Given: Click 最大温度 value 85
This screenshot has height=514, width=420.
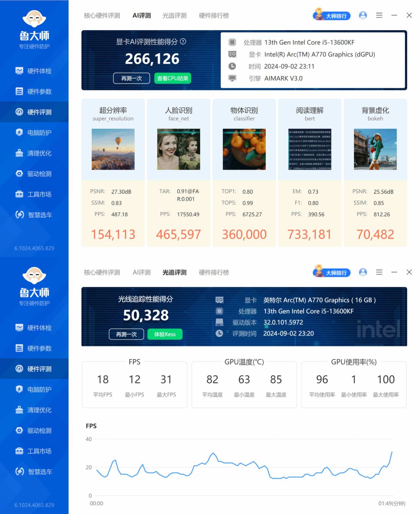Looking at the screenshot, I should coord(276,380).
